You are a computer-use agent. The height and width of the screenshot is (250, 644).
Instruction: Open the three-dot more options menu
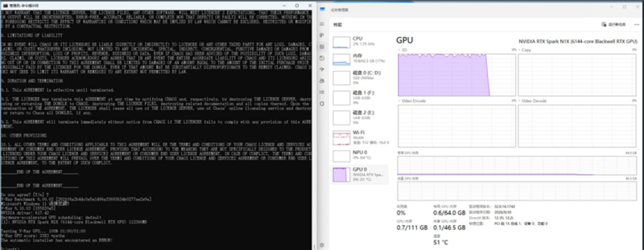click(637, 24)
